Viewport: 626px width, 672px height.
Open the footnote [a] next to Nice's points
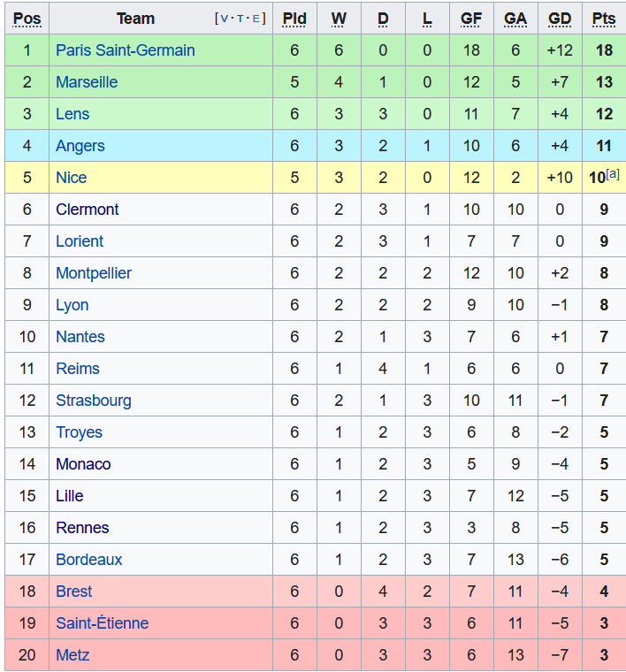point(613,174)
